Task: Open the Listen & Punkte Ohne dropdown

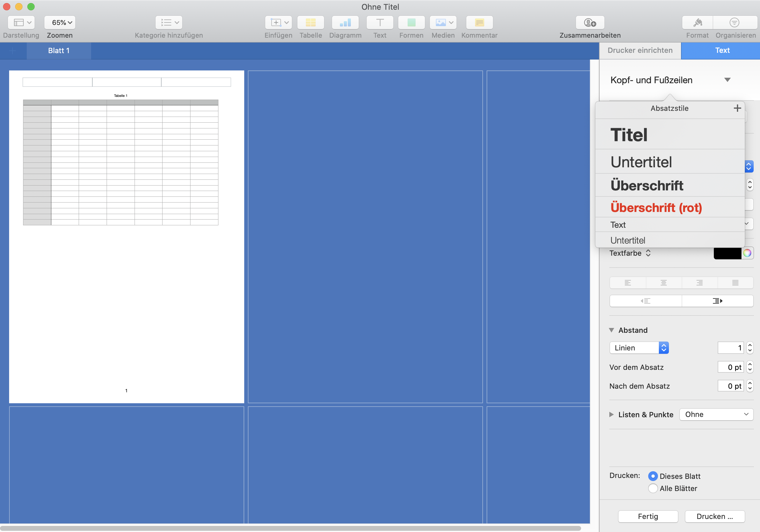Action: pyautogui.click(x=716, y=414)
